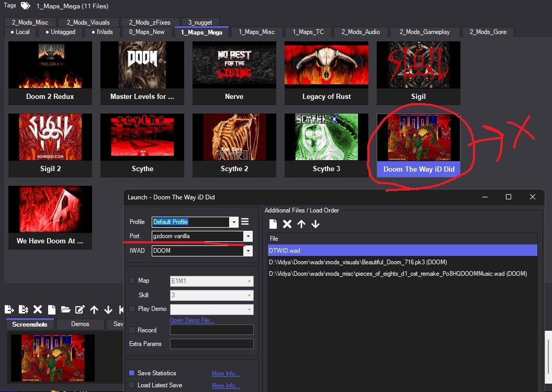Click the Open Demo File link
552x392 pixels.
(191, 320)
